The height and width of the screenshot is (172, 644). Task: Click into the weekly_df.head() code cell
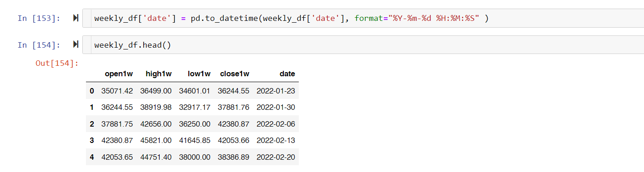click(x=363, y=45)
